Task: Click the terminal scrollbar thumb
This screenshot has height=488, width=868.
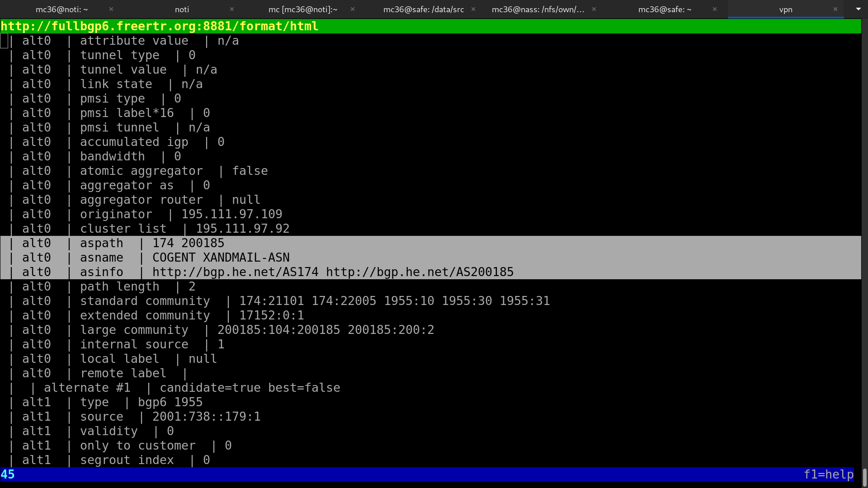Action: click(x=864, y=478)
